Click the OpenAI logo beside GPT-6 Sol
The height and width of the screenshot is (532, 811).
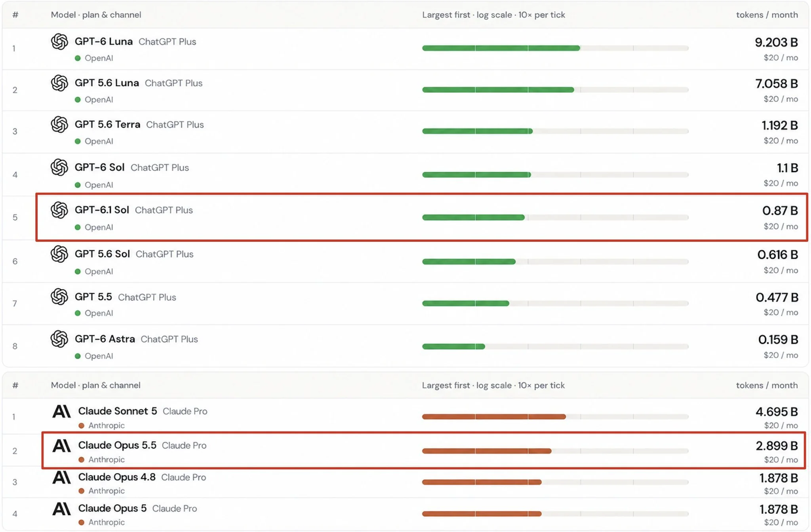click(x=59, y=167)
